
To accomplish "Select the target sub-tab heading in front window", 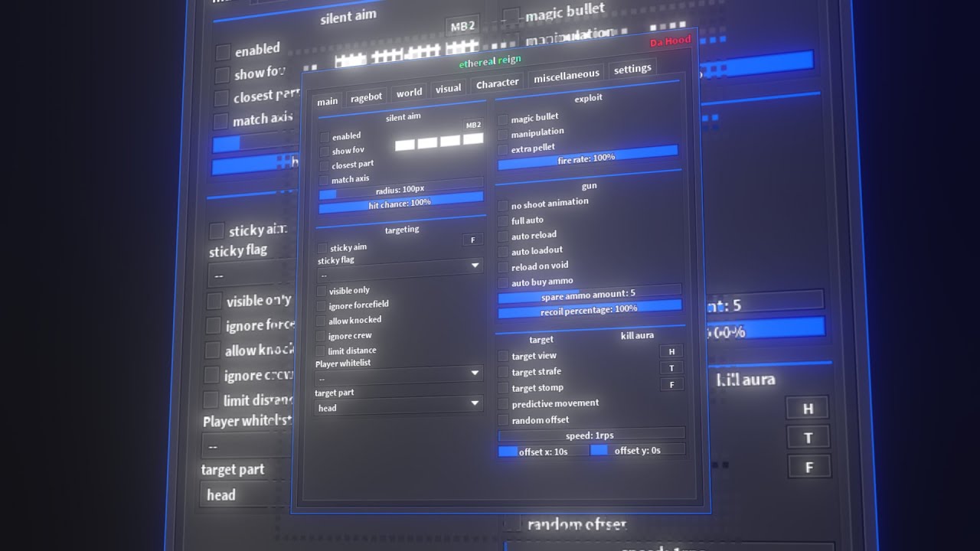I will (x=541, y=340).
